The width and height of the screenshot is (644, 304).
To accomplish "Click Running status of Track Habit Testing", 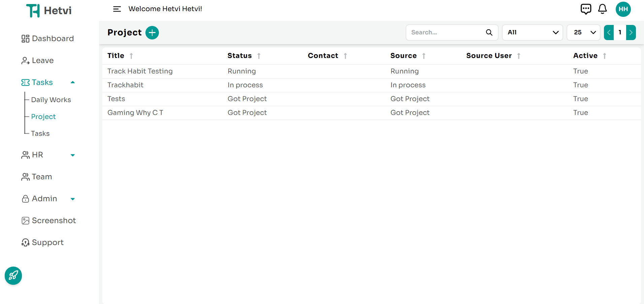I will click(242, 71).
